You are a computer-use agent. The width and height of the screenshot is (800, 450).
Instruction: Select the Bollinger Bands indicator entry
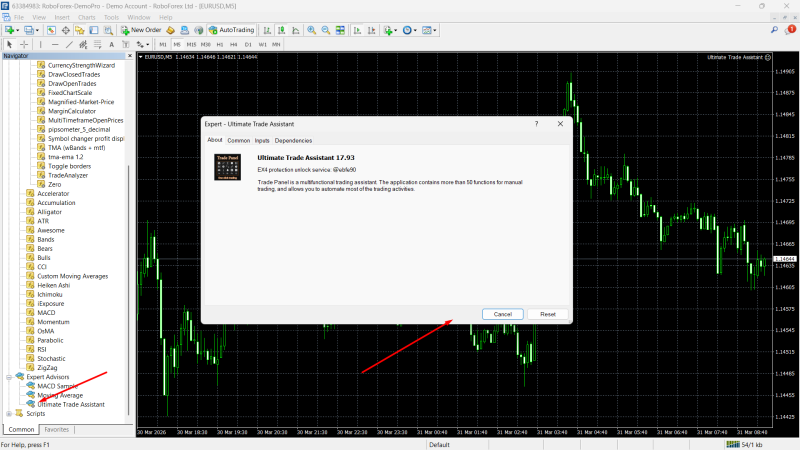point(45,239)
